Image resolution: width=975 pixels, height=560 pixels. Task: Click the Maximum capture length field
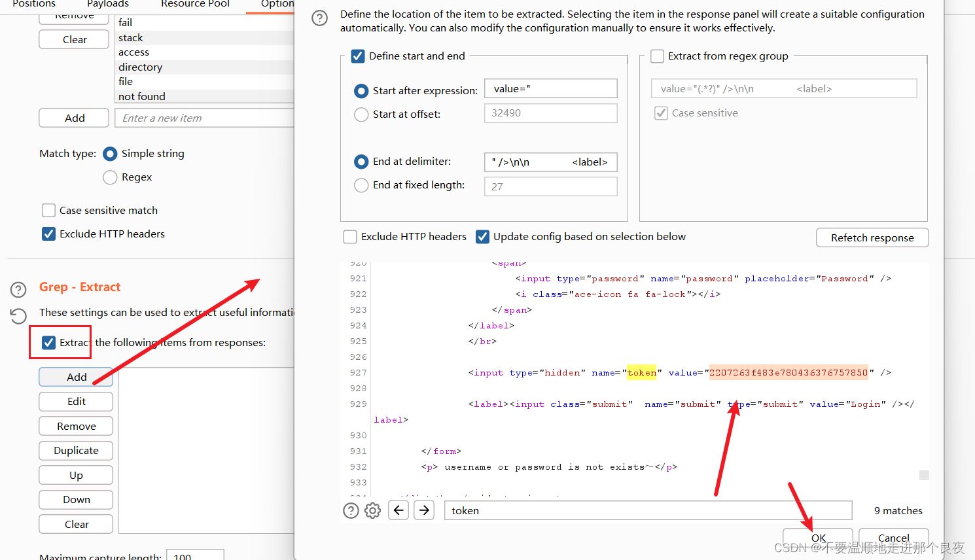(195, 555)
